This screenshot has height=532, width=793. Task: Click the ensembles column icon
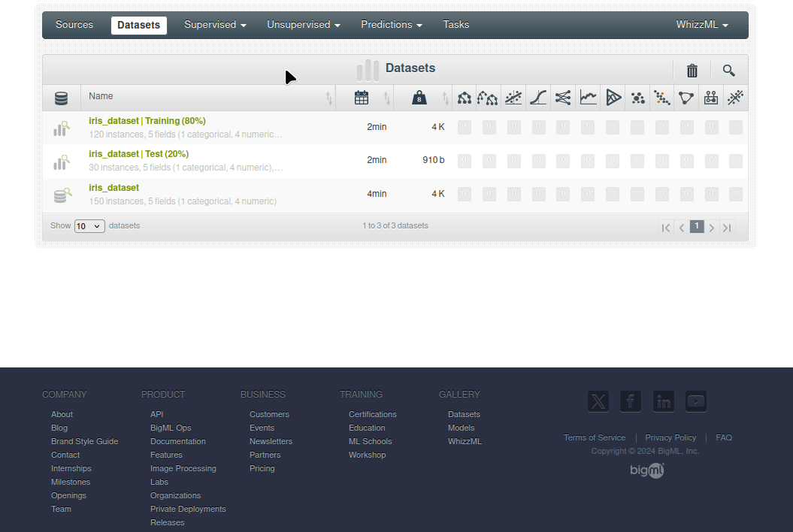(488, 98)
